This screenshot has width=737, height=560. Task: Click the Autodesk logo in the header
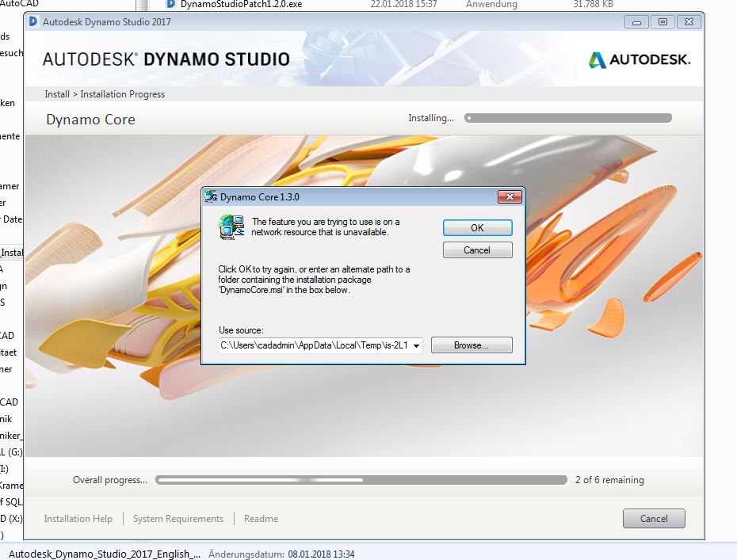pyautogui.click(x=640, y=59)
